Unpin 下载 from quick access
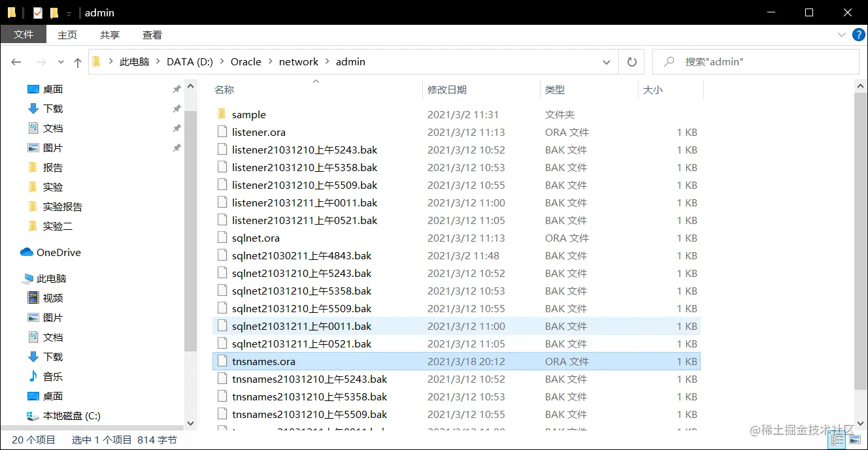 176,108
